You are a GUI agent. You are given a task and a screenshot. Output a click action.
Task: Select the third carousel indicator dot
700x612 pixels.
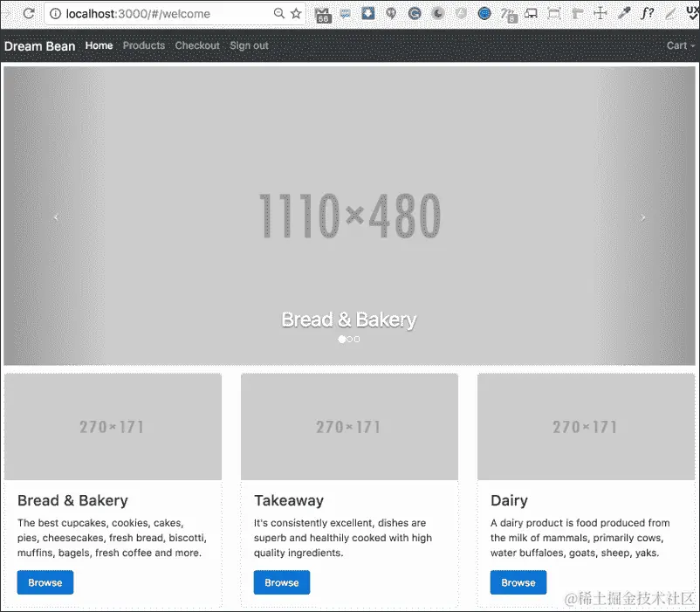coord(357,340)
